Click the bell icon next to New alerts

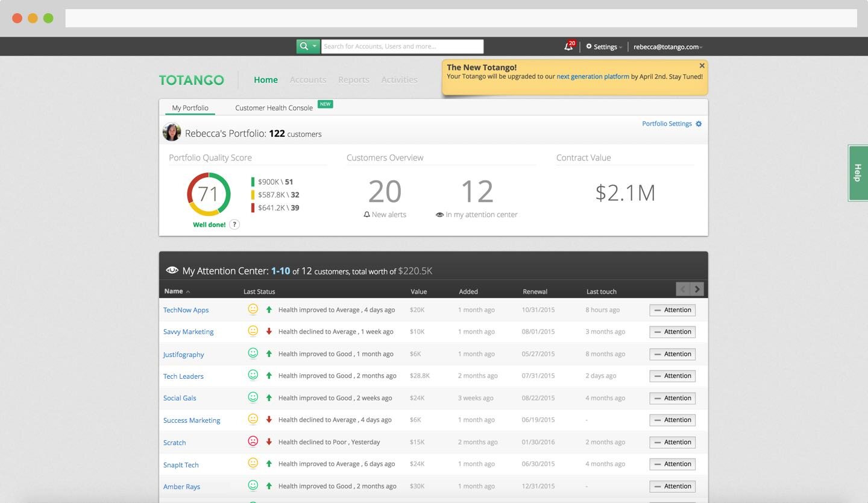tap(366, 214)
